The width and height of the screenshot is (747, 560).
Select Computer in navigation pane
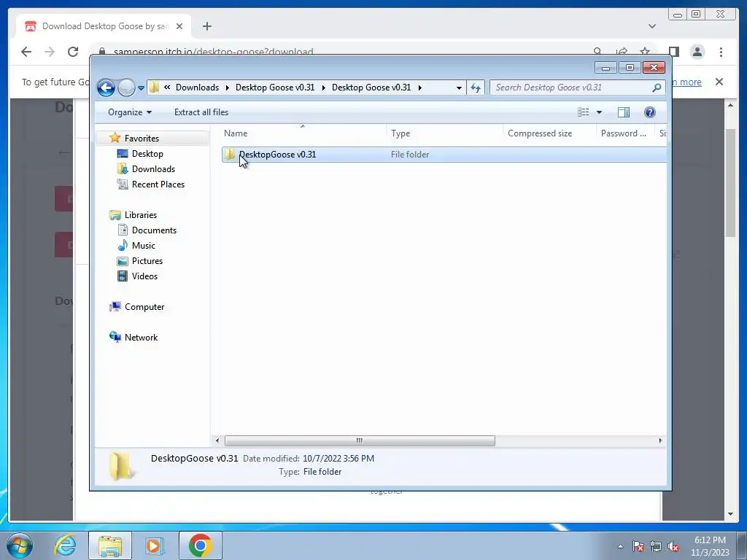pyautogui.click(x=144, y=307)
